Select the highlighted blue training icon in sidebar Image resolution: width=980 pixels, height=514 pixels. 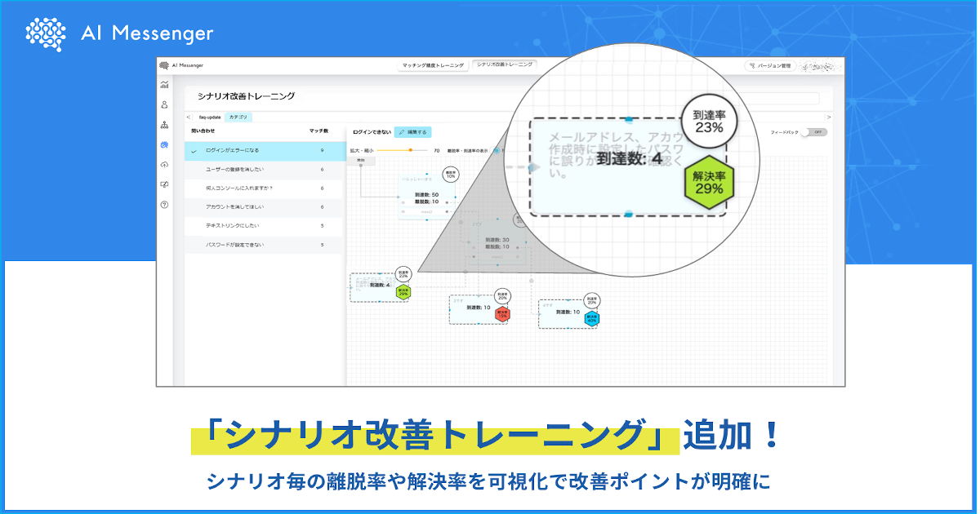pos(164,145)
